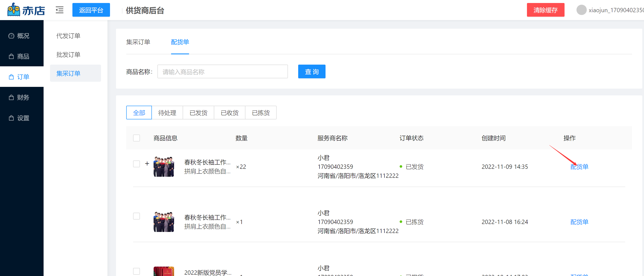Click the 已发货 status in first row
This screenshot has width=644, height=276.
coord(414,167)
